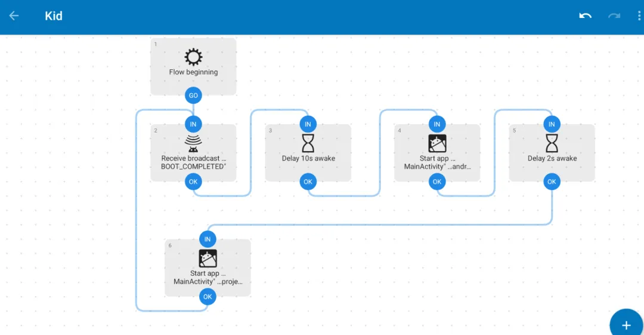Select the Flow beginning gear icon
Viewport: 644px width, 335px height.
click(193, 57)
